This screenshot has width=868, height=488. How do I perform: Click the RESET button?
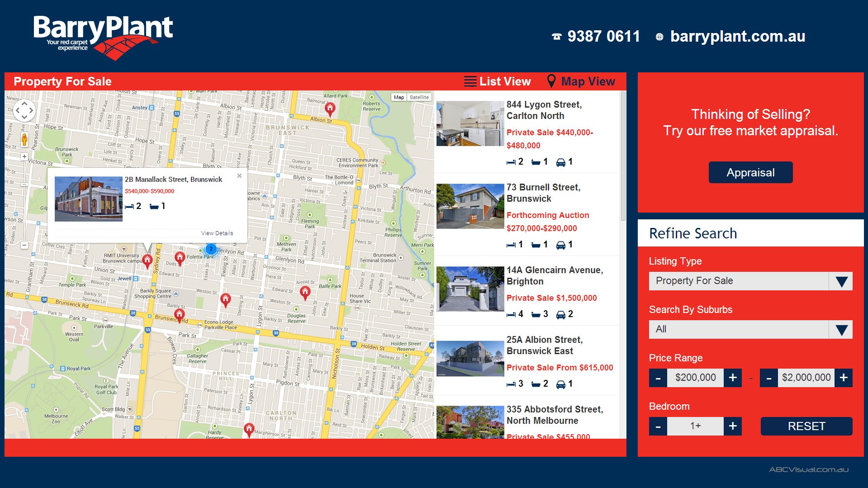(806, 426)
